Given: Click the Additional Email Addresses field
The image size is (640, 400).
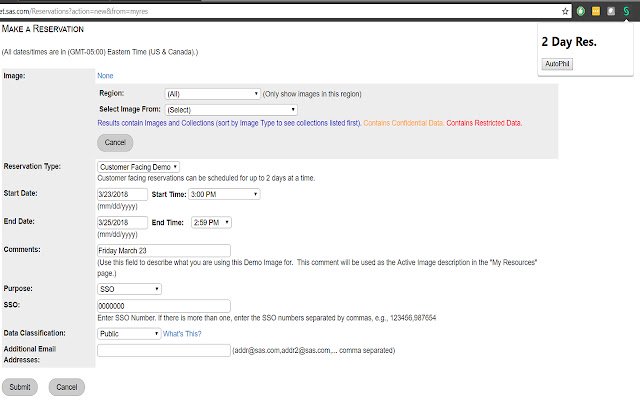Looking at the screenshot, I should click(x=164, y=350).
